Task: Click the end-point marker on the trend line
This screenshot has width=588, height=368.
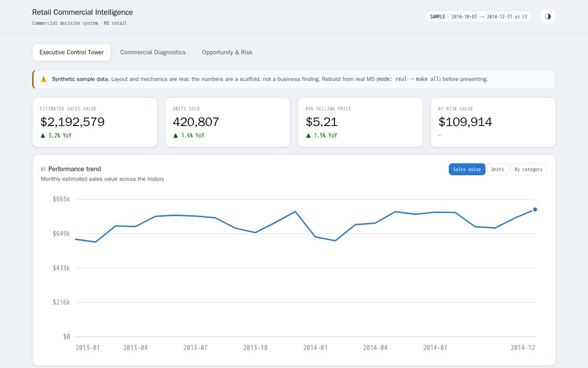Action: coord(535,210)
